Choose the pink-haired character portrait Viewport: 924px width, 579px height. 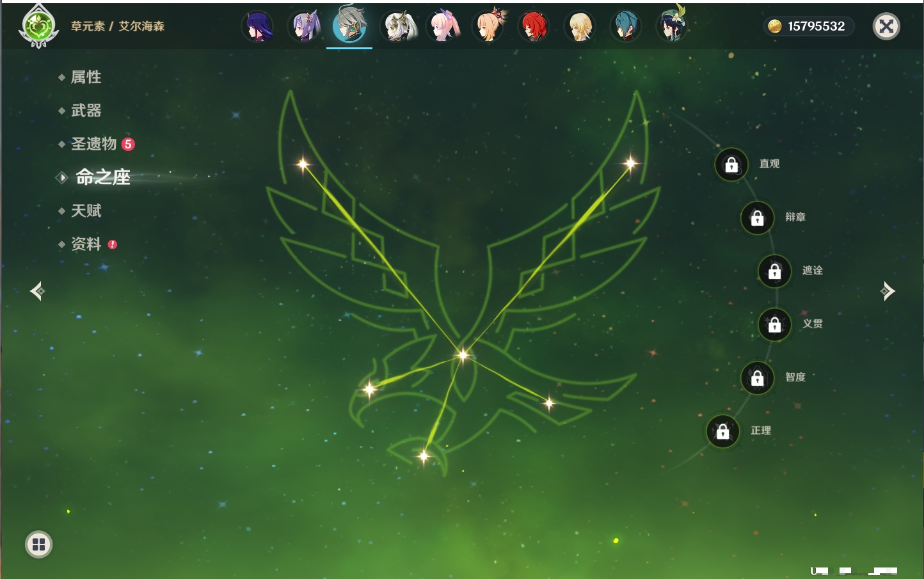(444, 27)
